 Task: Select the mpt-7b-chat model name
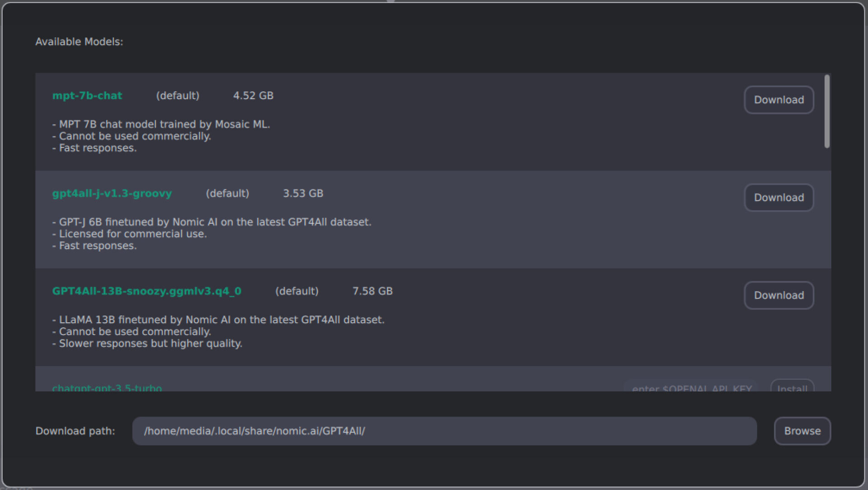[x=87, y=96]
